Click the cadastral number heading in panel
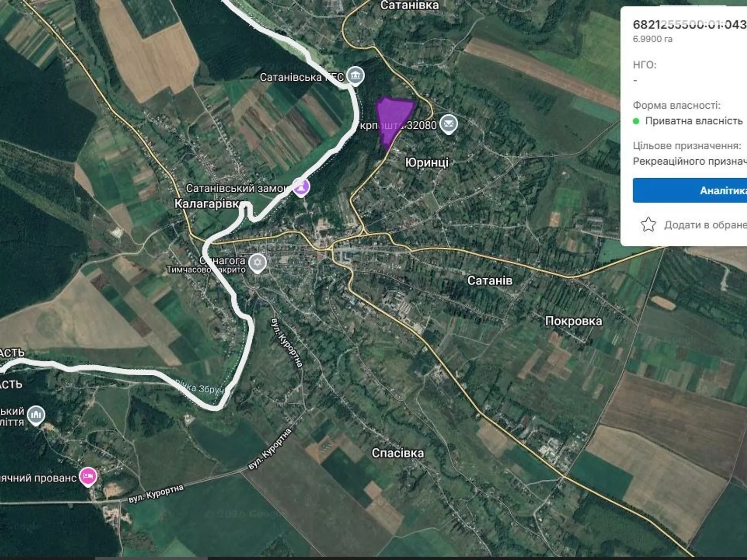This screenshot has width=747, height=560. click(690, 25)
